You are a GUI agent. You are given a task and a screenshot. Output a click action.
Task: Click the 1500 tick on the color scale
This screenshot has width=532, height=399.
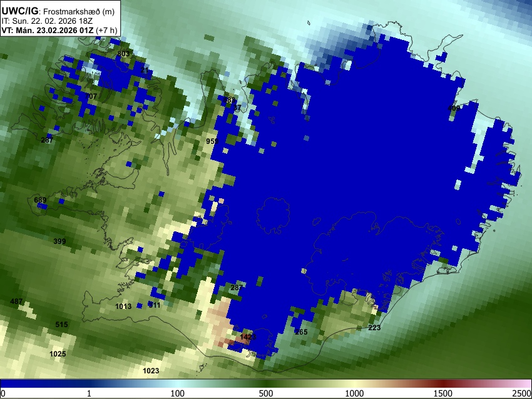[x=442, y=393]
